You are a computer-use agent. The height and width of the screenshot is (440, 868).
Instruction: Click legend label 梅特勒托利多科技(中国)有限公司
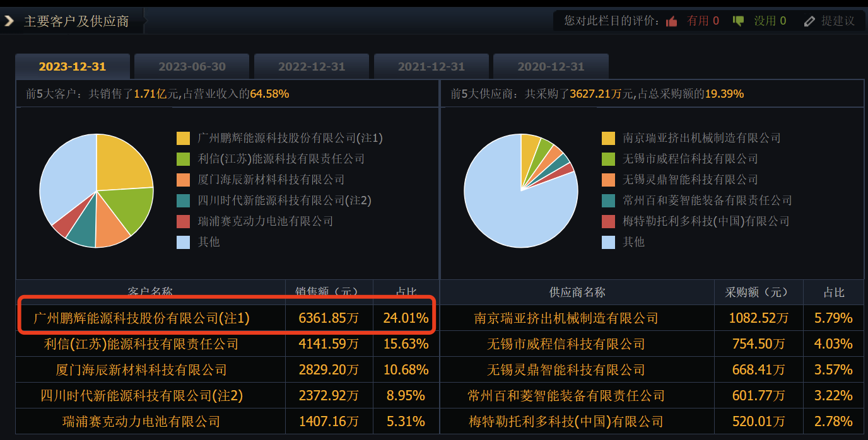[x=706, y=221]
